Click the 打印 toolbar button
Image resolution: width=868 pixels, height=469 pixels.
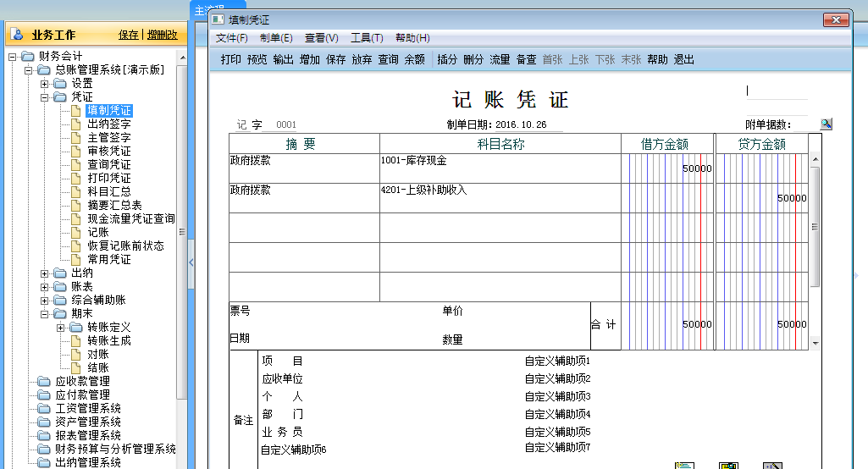coord(230,59)
